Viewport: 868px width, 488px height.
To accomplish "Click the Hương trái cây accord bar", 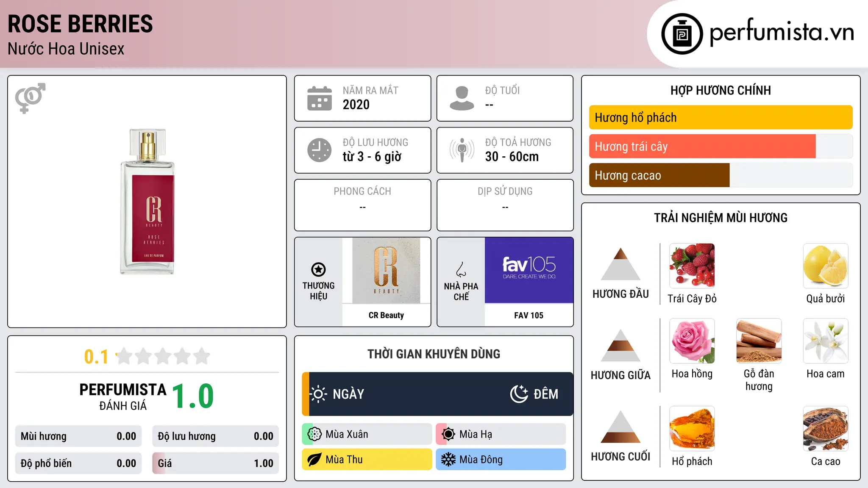I will click(x=721, y=147).
